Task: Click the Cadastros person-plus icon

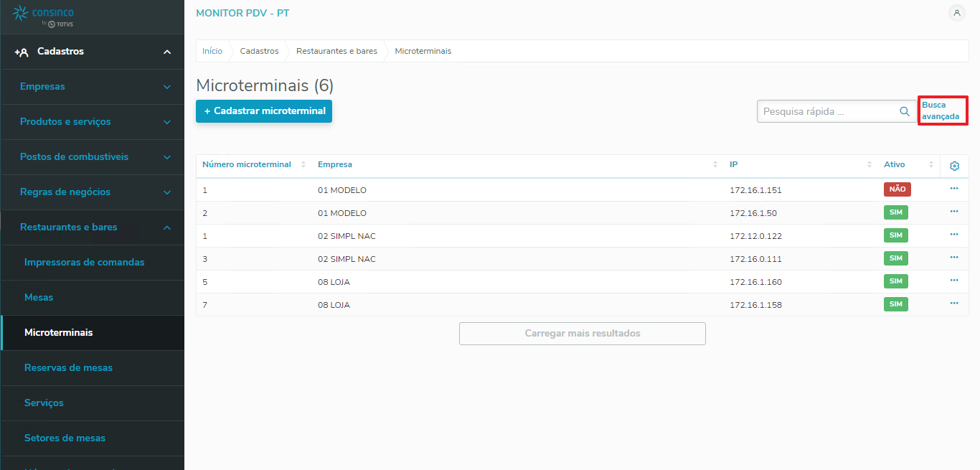Action: tap(22, 52)
